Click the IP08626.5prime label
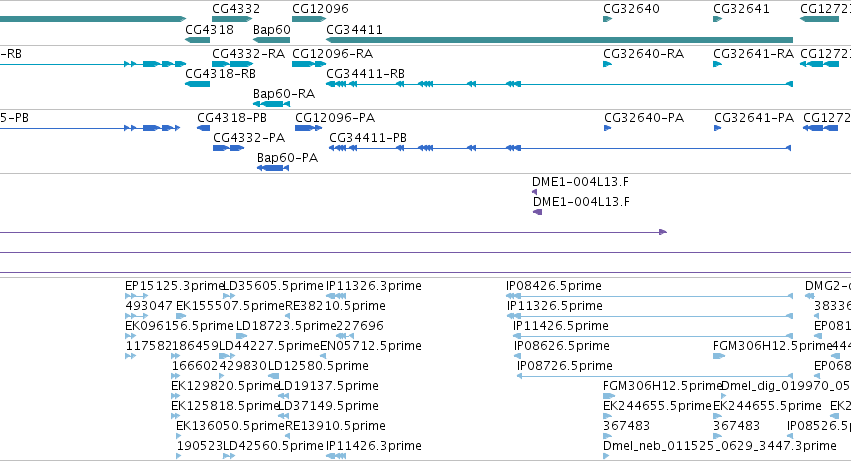This screenshot has width=851, height=461. click(562, 346)
